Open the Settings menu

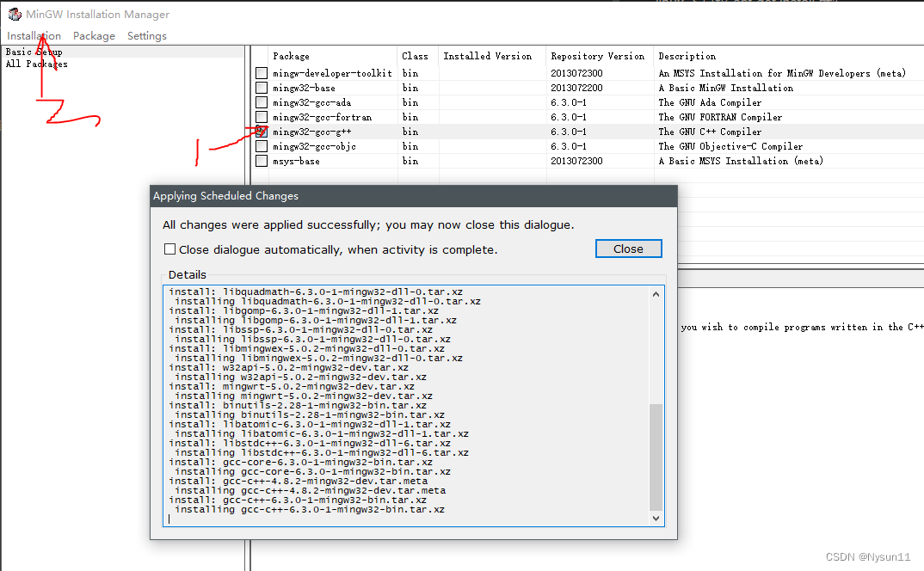click(x=147, y=36)
